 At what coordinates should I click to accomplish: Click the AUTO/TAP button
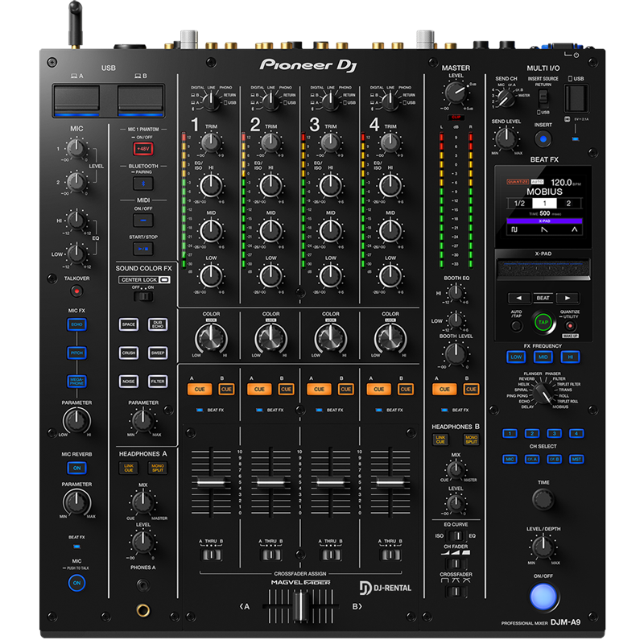(x=516, y=326)
